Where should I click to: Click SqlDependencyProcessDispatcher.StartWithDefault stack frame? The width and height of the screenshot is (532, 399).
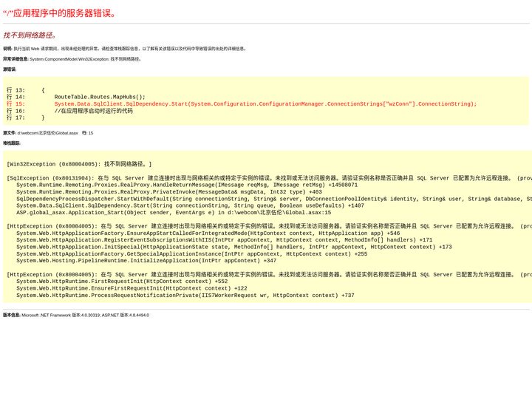click(274, 199)
